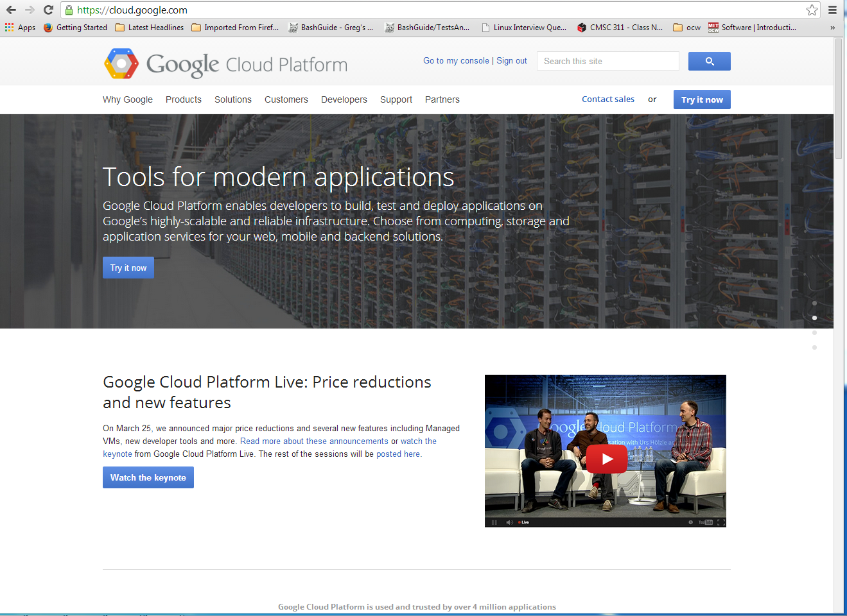Image resolution: width=847 pixels, height=616 pixels.
Task: Open the Linux Interview Que... bookmark
Action: pos(524,28)
